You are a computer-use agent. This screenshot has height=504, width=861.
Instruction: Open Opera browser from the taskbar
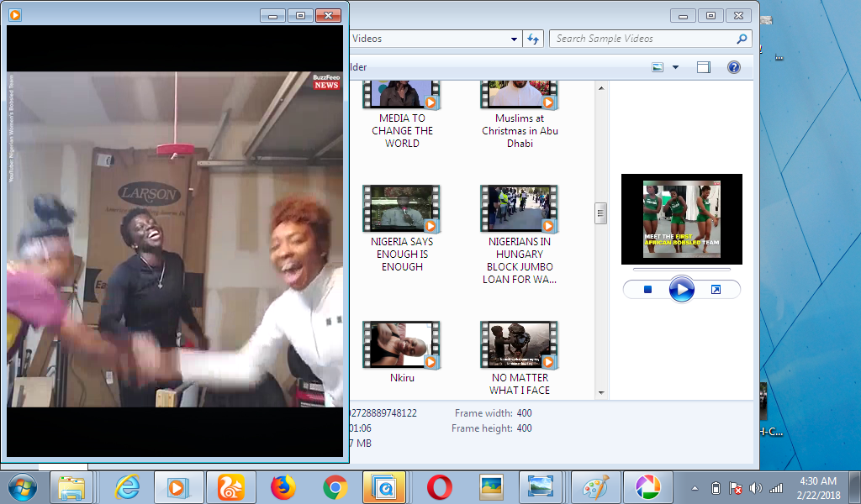pos(439,487)
